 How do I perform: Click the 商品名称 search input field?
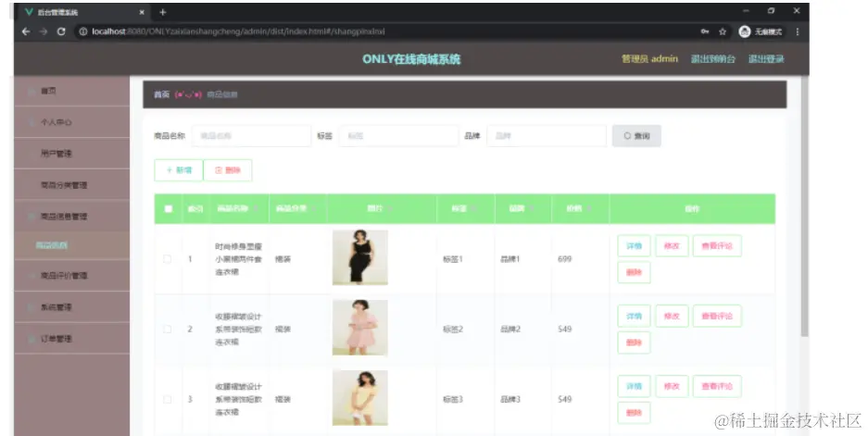point(251,135)
